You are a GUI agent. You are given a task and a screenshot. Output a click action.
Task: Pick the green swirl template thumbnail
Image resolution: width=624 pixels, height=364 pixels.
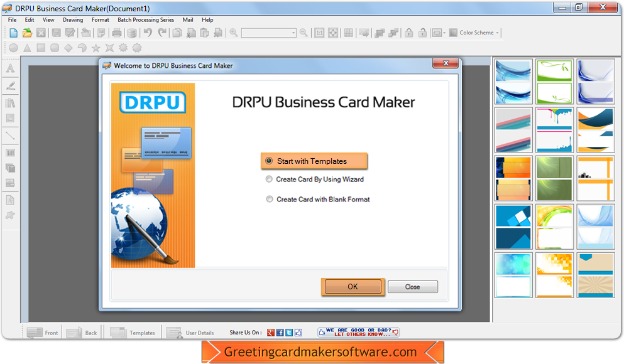pyautogui.click(x=555, y=178)
